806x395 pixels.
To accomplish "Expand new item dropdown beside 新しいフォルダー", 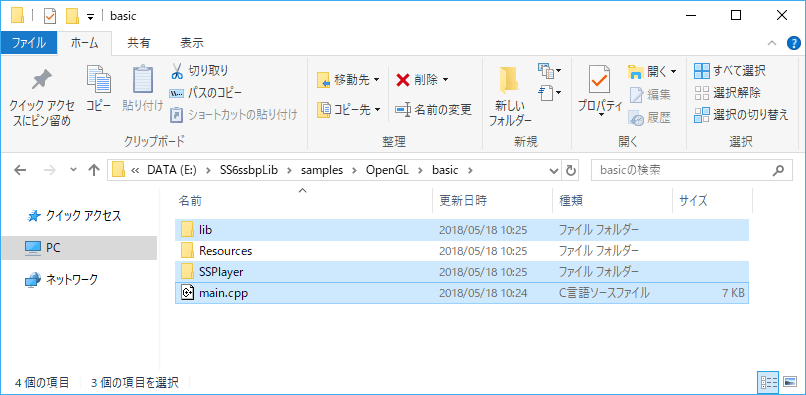I will coord(549,70).
